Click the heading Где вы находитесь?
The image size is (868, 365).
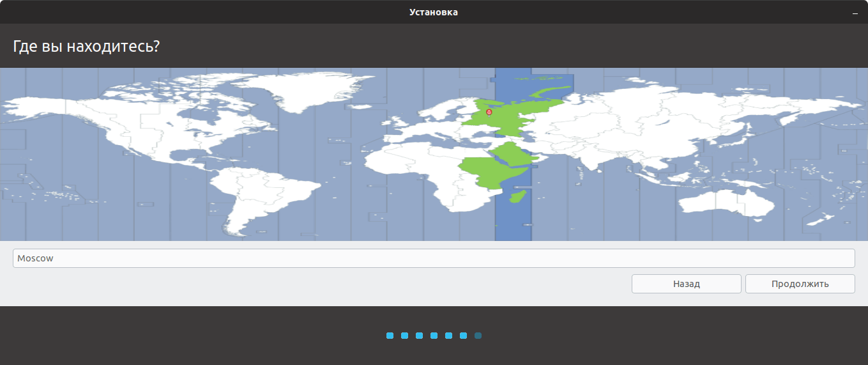pyautogui.click(x=86, y=46)
